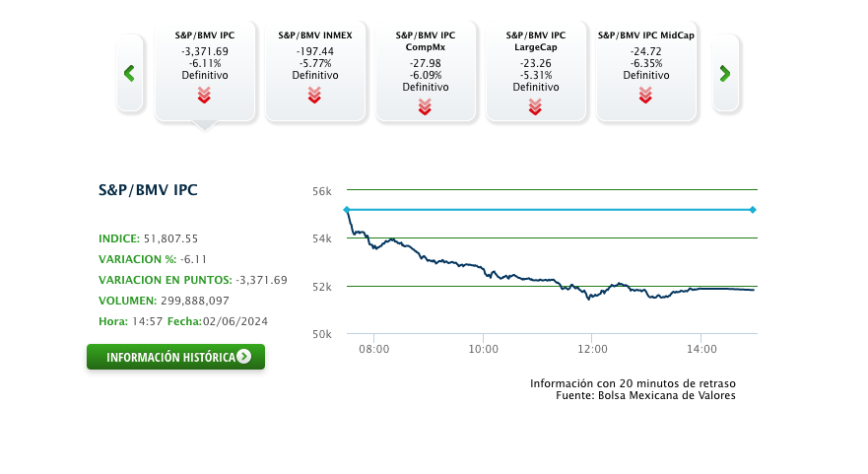This screenshot has height=474, width=868.
Task: Click right endpoint marker of blue reference line
Action: click(753, 210)
